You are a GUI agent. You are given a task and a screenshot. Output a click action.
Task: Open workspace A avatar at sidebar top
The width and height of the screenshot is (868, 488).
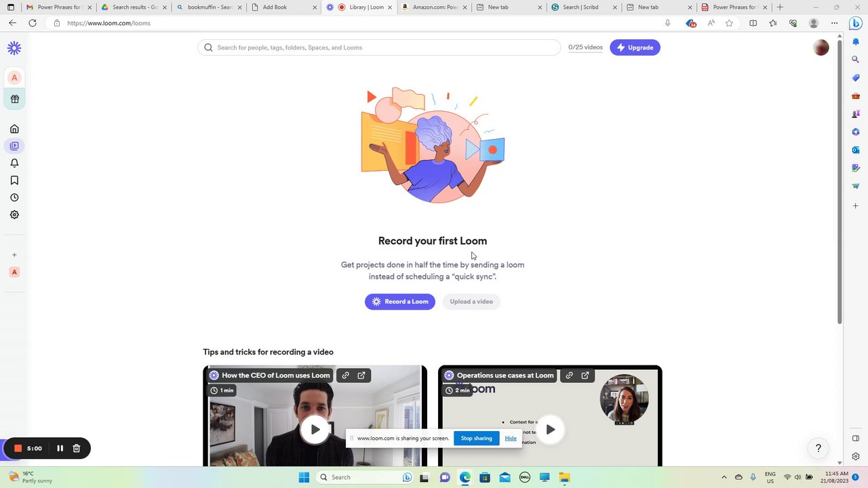click(14, 77)
